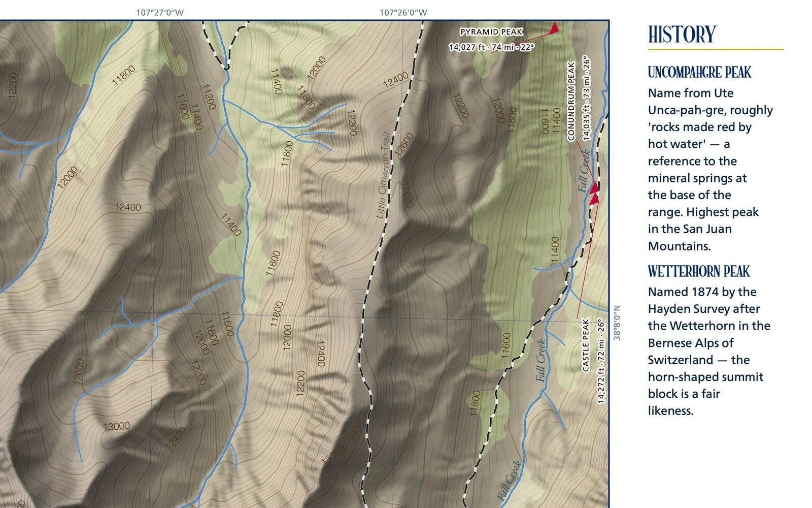Click the UNCOMPAHGRE PEAK heading
The height and width of the screenshot is (508, 812).
coord(699,72)
